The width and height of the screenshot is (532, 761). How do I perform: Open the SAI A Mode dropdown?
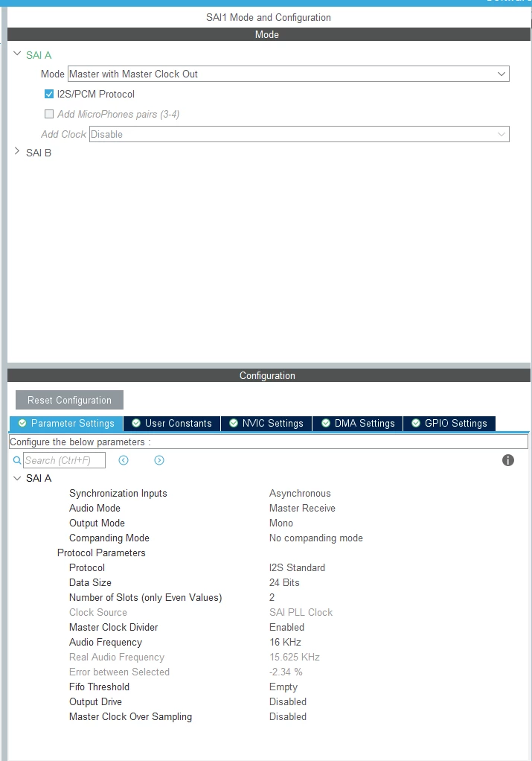point(289,74)
